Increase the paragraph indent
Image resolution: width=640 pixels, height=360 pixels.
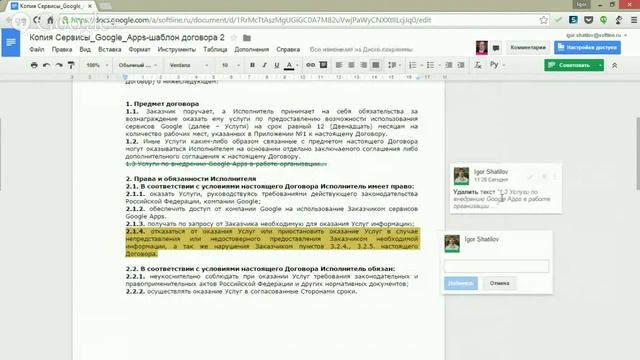[x=461, y=65]
